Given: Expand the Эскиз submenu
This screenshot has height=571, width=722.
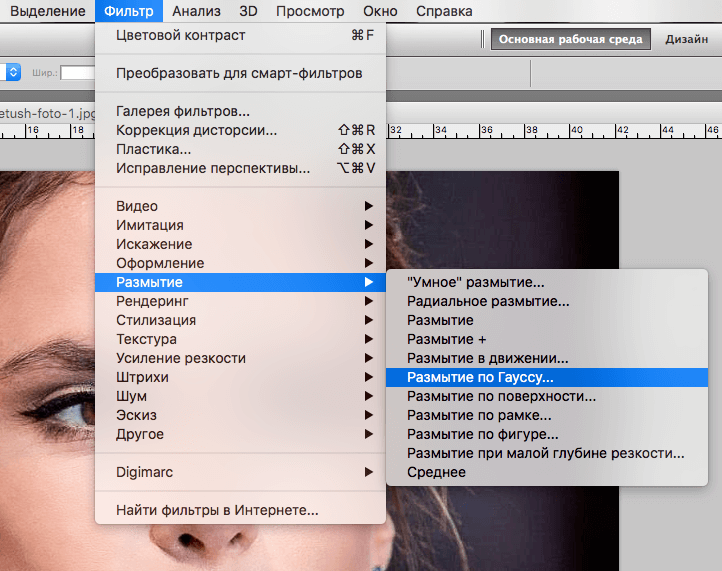Looking at the screenshot, I should click(240, 415).
